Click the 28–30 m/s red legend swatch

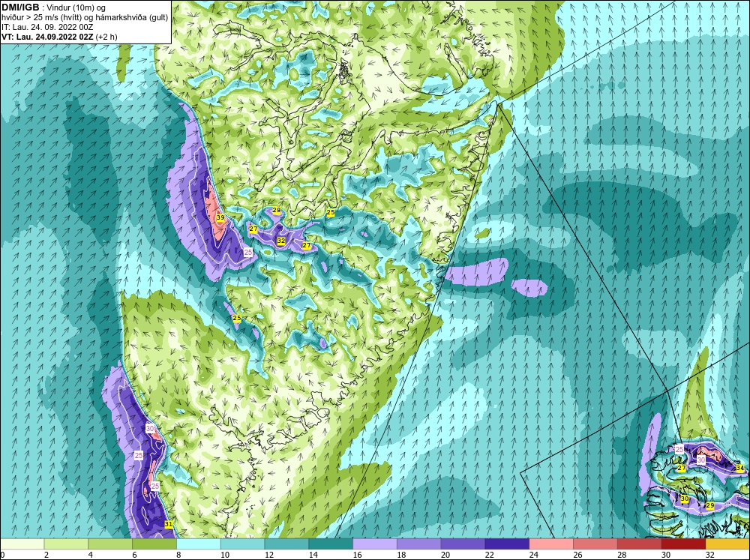(x=640, y=544)
